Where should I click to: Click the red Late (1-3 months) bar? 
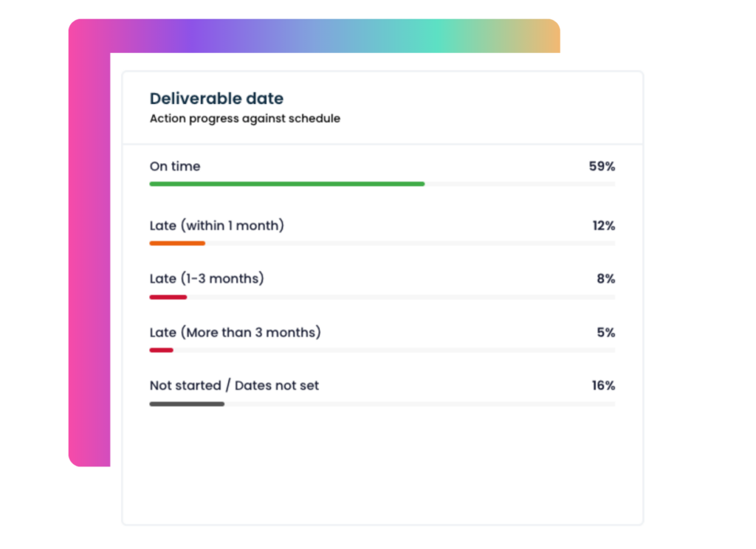(168, 297)
